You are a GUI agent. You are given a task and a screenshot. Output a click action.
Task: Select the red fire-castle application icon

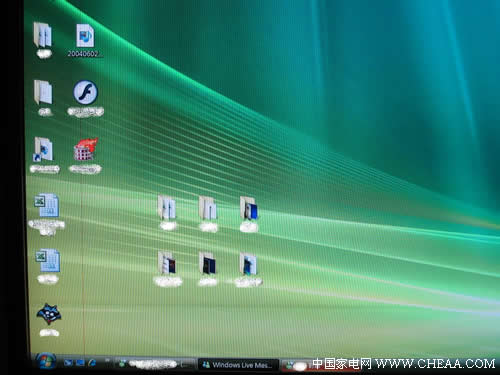[85, 149]
